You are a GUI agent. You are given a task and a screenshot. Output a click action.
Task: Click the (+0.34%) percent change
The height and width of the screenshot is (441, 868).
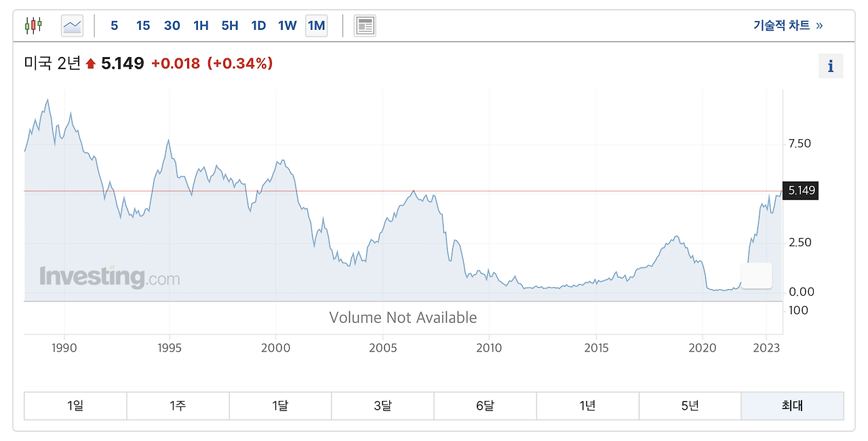(240, 63)
